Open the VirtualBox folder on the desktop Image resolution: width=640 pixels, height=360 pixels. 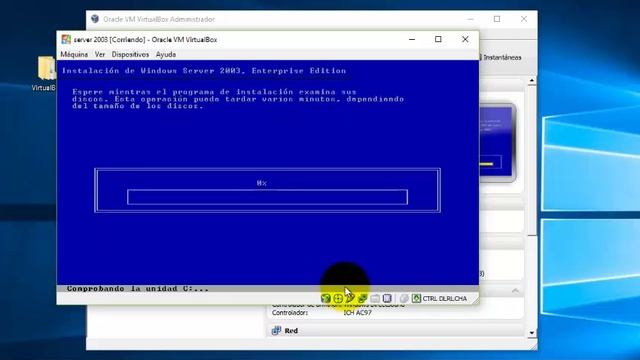click(46, 73)
